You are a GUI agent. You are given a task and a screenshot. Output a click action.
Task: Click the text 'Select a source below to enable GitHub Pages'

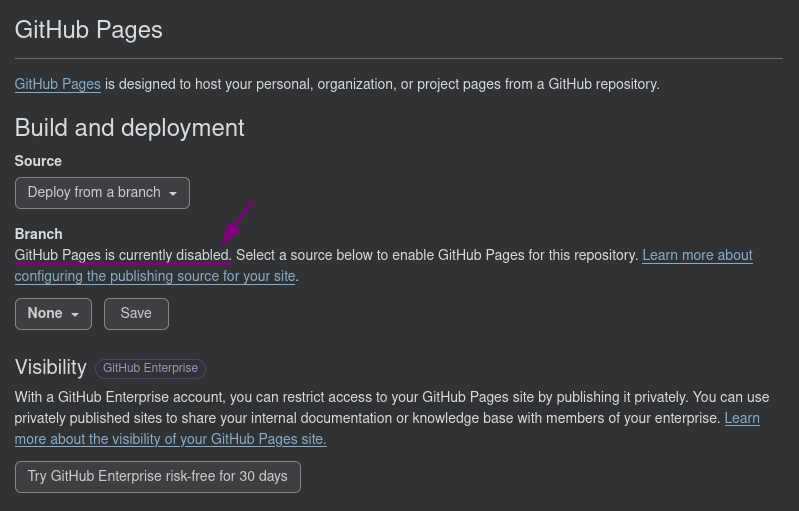[x=380, y=255]
